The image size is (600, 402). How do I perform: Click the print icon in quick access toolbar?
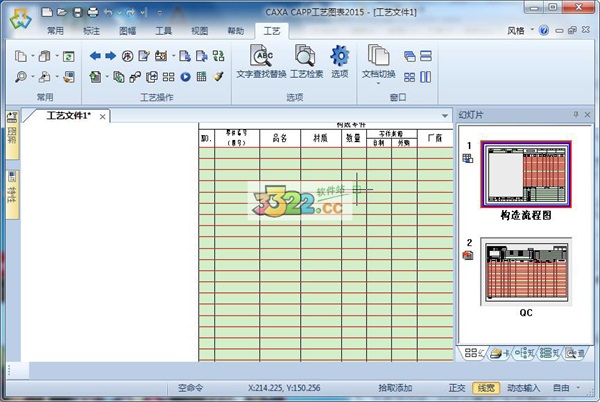pyautogui.click(x=93, y=13)
